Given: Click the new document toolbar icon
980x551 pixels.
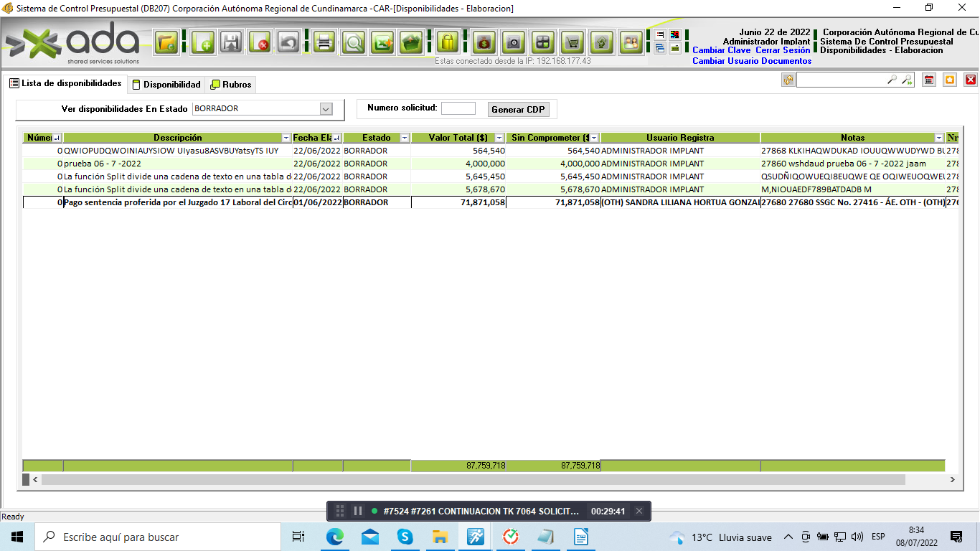Looking at the screenshot, I should coord(202,42).
